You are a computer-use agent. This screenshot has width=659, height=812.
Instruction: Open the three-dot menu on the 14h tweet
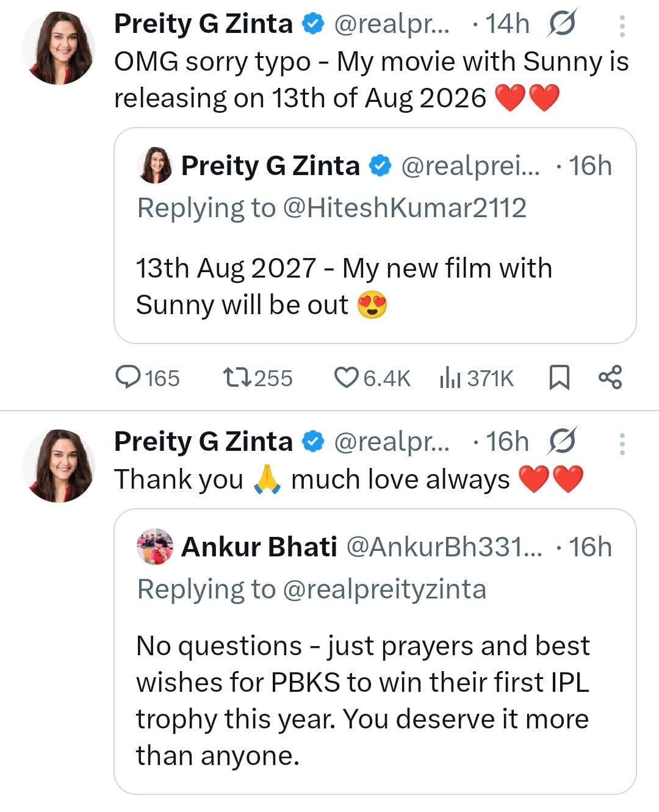[622, 26]
